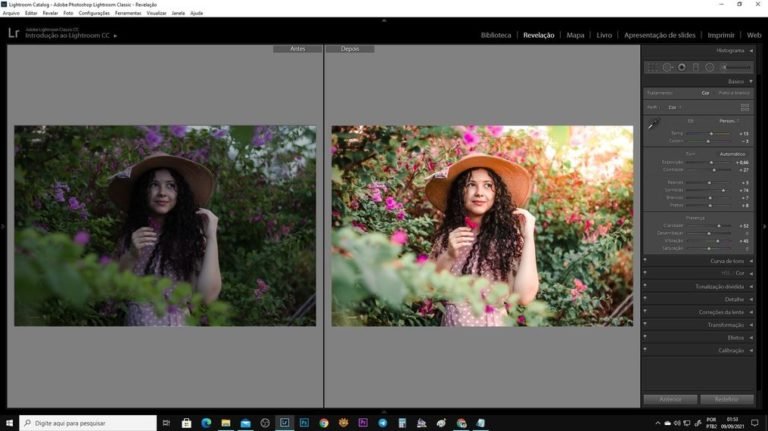Pick the White Balance eyedropper
This screenshot has height=431, width=768.
tap(653, 125)
